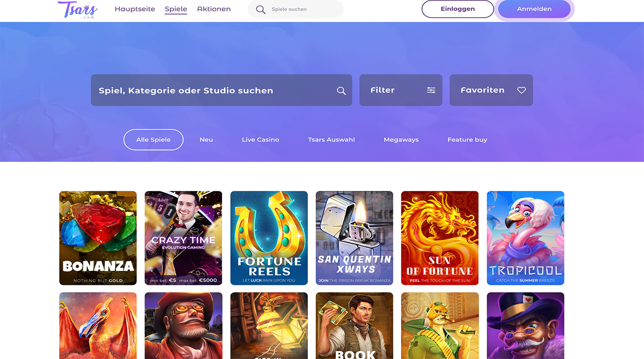Image resolution: width=644 pixels, height=359 pixels.
Task: Select the Alle Spiele category tab
Action: 154,139
